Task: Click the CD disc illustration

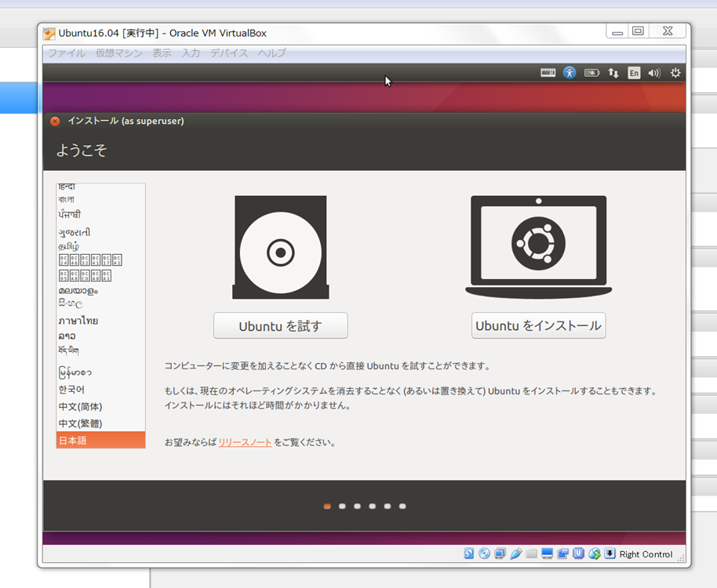Action: pyautogui.click(x=281, y=248)
